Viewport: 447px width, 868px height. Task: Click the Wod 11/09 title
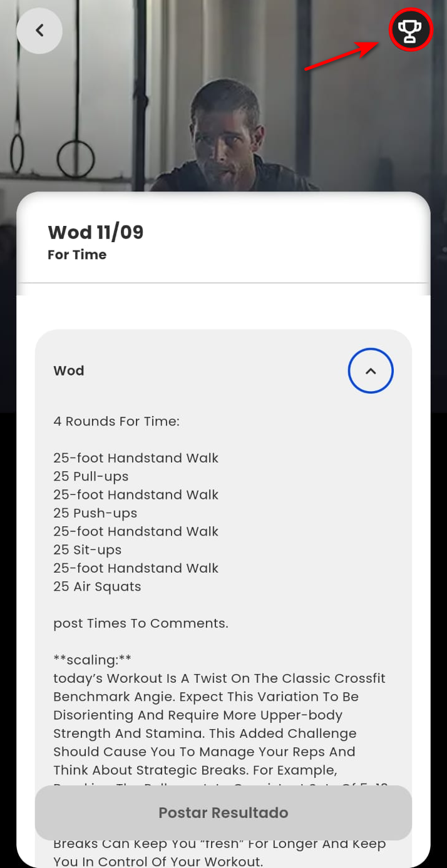pyautogui.click(x=96, y=232)
